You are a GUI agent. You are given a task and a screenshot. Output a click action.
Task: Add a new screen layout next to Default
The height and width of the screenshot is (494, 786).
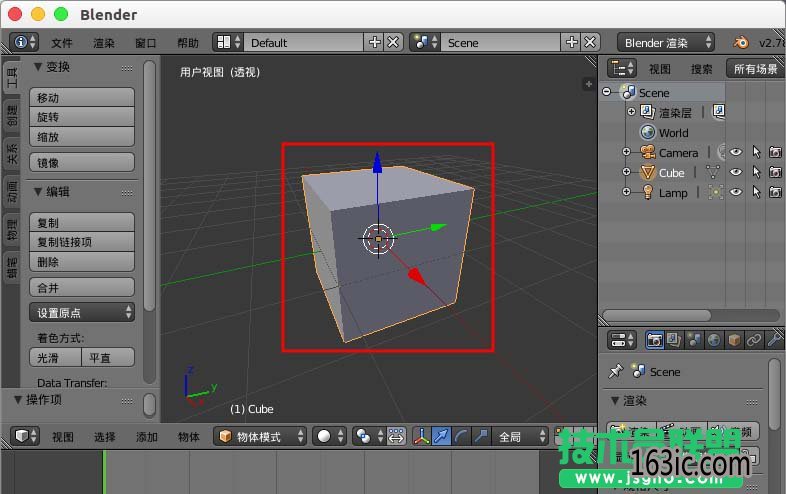coord(374,42)
